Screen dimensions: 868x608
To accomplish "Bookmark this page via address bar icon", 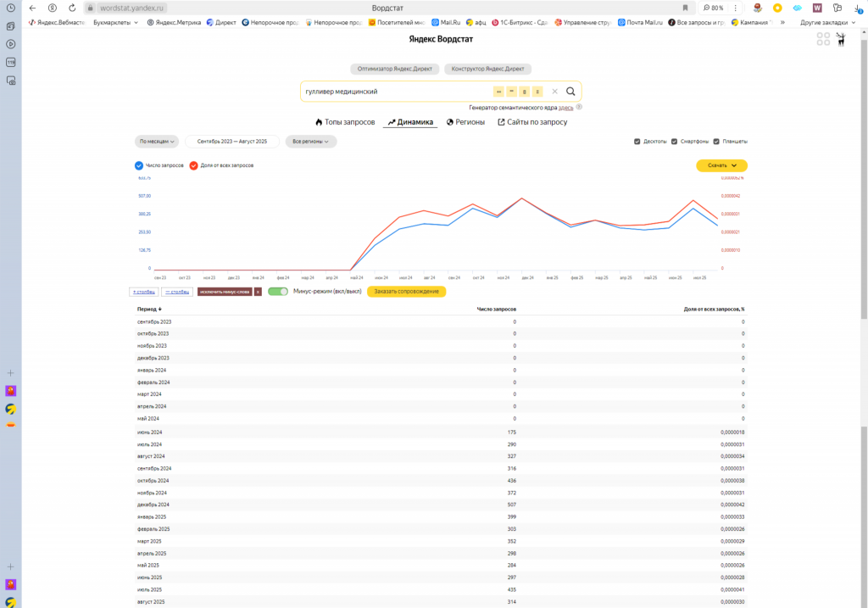I will point(685,8).
